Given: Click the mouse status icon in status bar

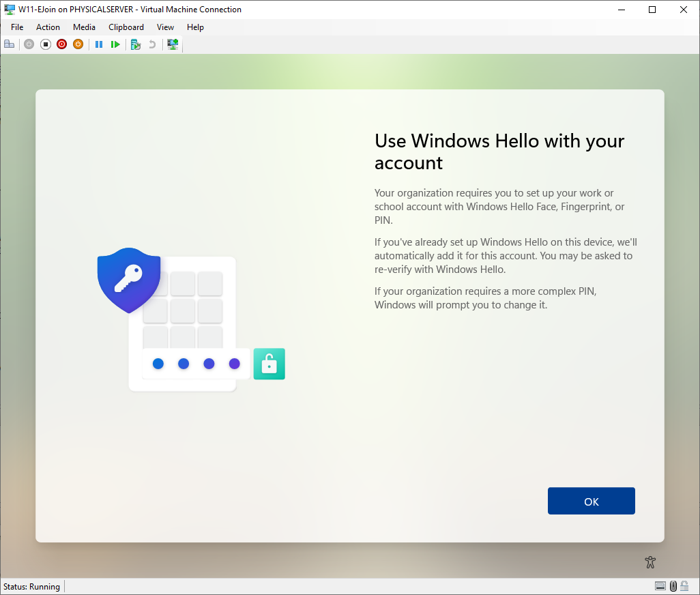Looking at the screenshot, I should click(x=673, y=586).
